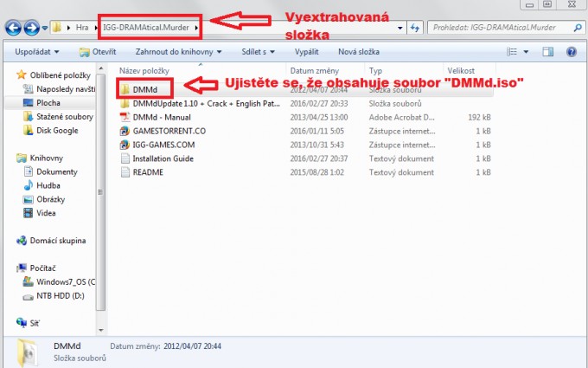Open Obrázky library
The image size is (588, 368).
(50, 199)
